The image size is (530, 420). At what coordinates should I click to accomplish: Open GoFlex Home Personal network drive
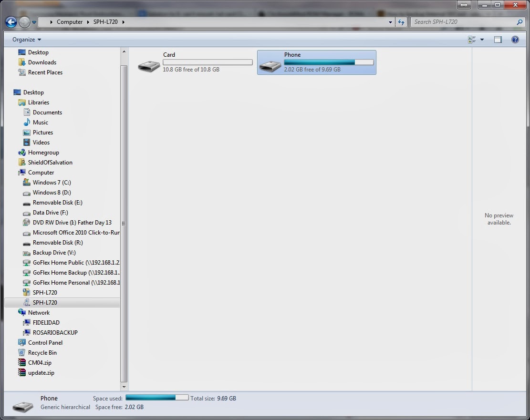coord(71,283)
